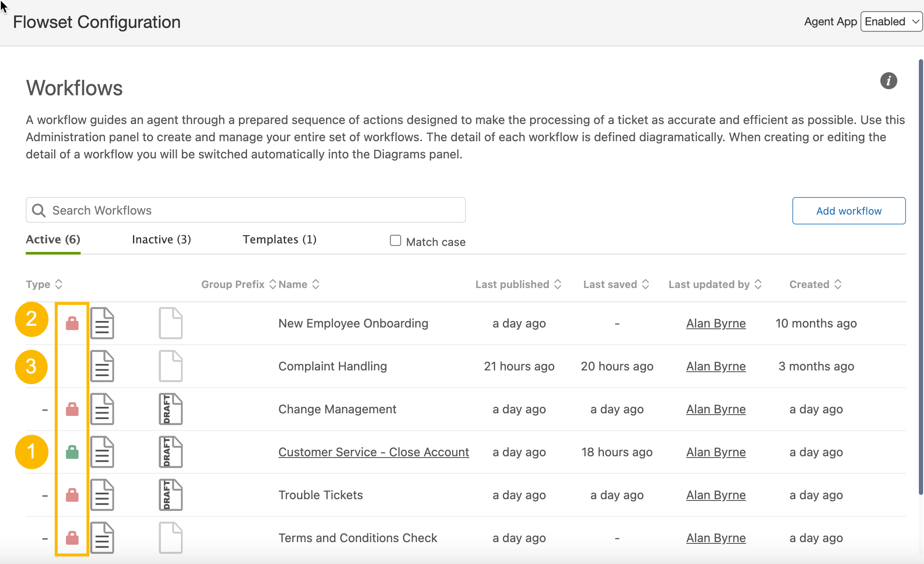Open Alan Byrne link in Complaint Handling row
Viewport: 924px width, 564px height.
coord(716,366)
